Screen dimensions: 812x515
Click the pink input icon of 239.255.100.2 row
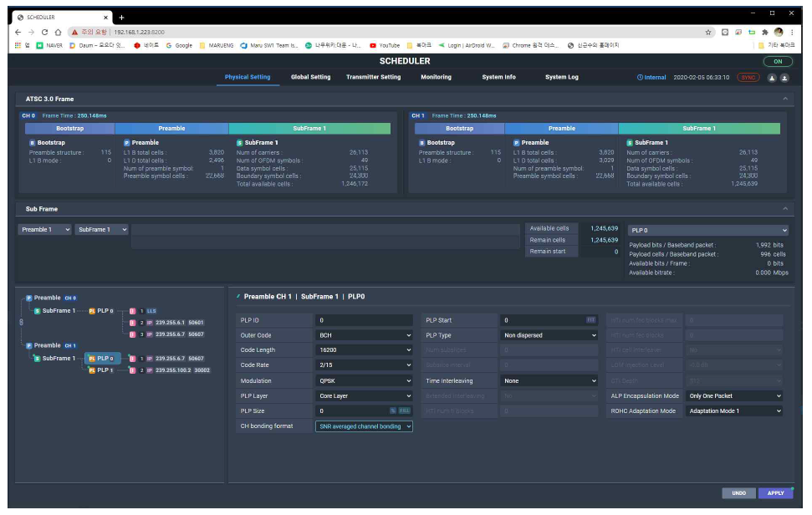[x=133, y=370]
